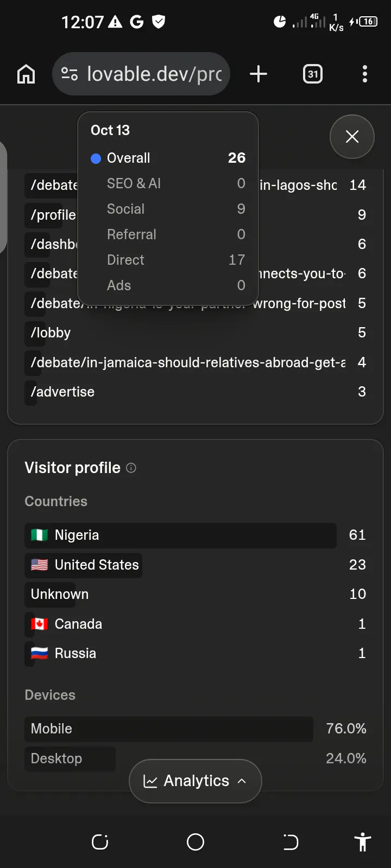
Task: Click the Visitor profile info icon
Action: pyautogui.click(x=131, y=468)
